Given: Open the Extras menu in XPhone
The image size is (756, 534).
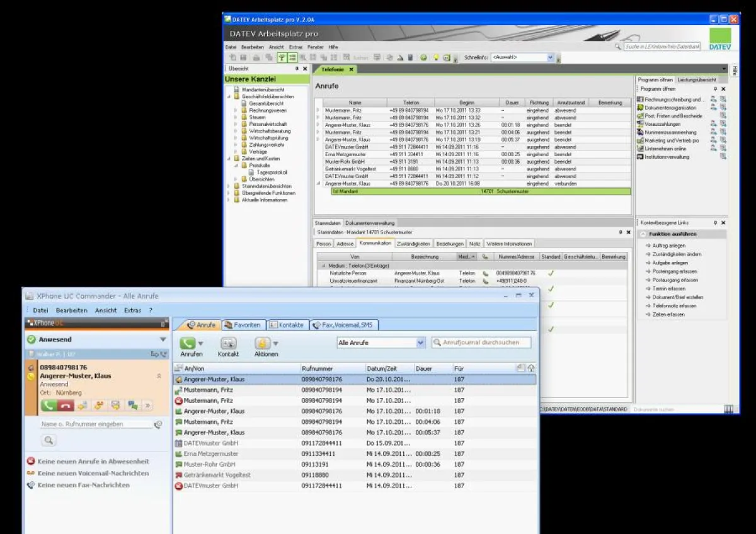Looking at the screenshot, I should pyautogui.click(x=132, y=310).
